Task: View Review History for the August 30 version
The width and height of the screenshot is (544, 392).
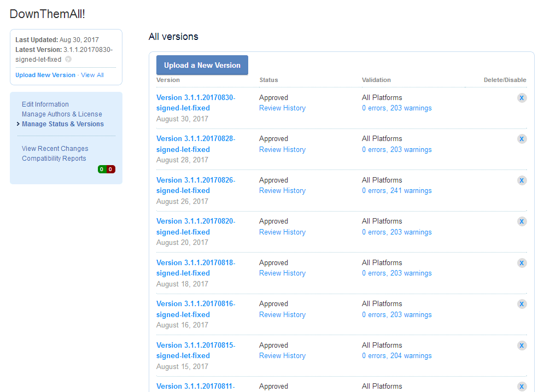Action: [x=283, y=108]
